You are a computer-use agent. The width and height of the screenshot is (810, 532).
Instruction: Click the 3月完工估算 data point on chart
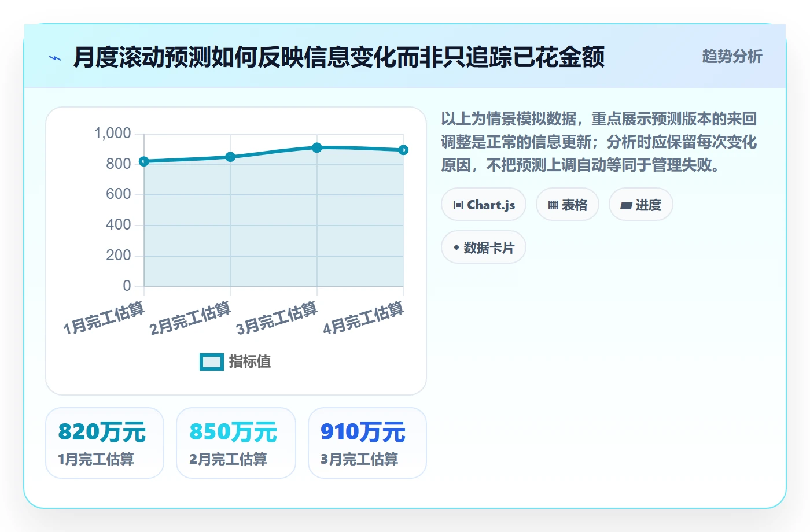(x=317, y=147)
